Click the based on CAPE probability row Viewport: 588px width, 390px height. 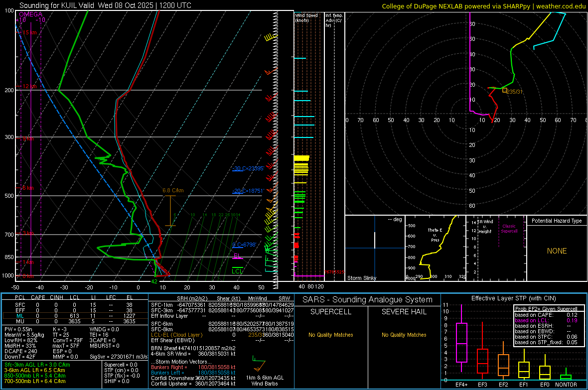coord(546,315)
